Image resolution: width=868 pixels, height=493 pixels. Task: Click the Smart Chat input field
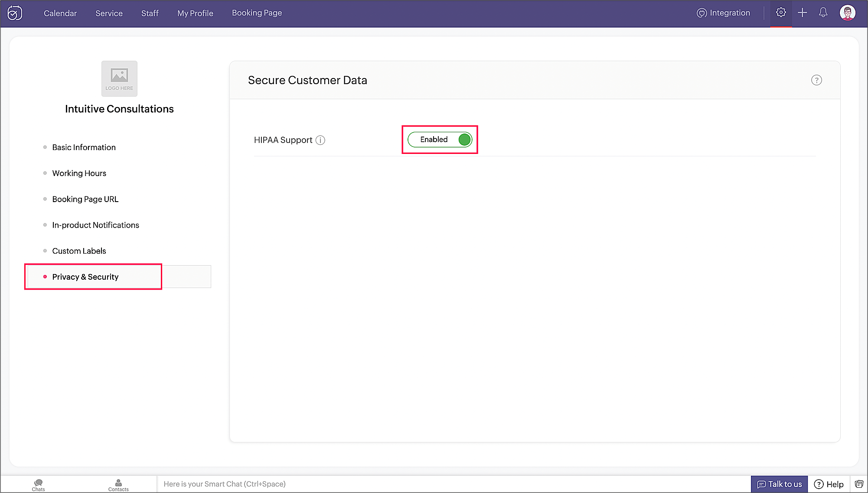(x=451, y=484)
